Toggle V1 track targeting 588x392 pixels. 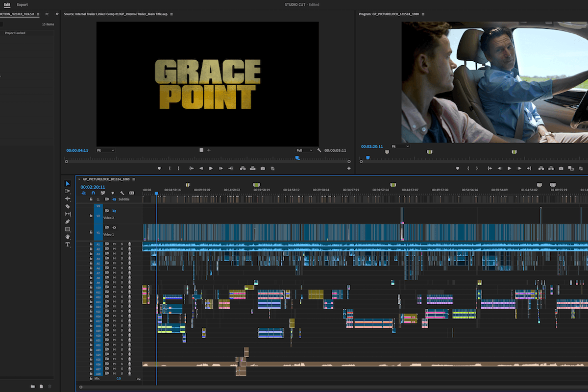pyautogui.click(x=98, y=233)
